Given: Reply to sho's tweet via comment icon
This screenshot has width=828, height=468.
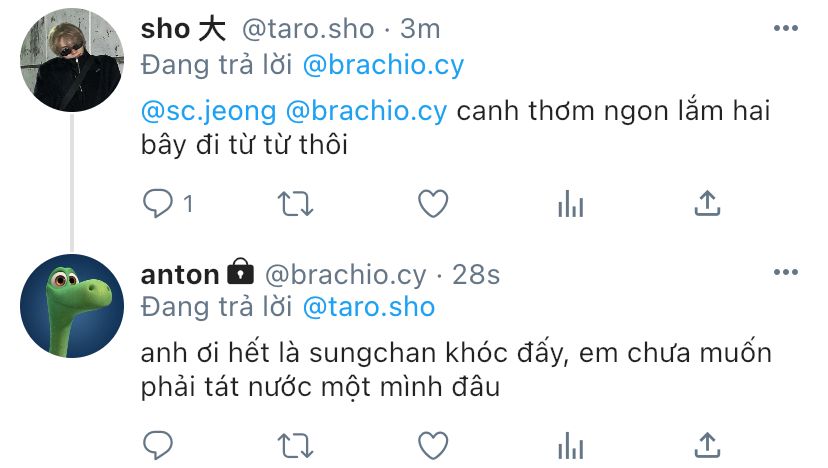Looking at the screenshot, I should [x=158, y=203].
